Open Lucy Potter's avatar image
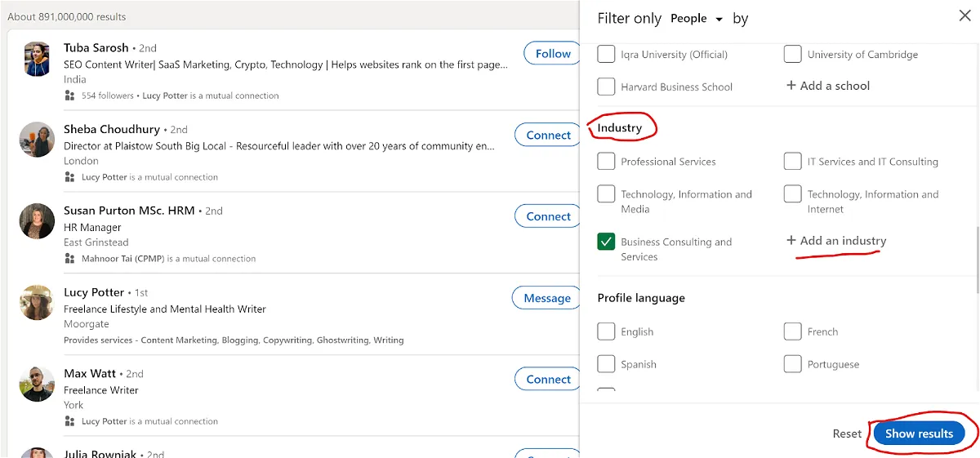The width and height of the screenshot is (980, 458). [38, 303]
